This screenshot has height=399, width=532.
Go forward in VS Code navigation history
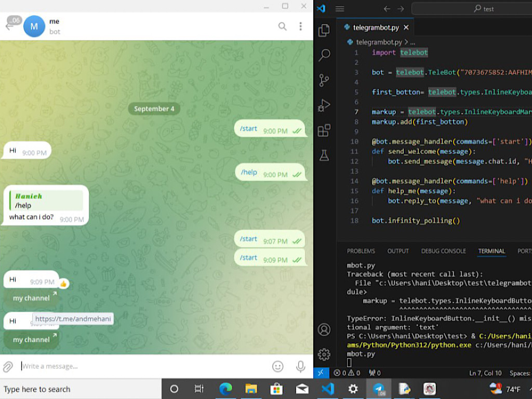click(x=401, y=9)
